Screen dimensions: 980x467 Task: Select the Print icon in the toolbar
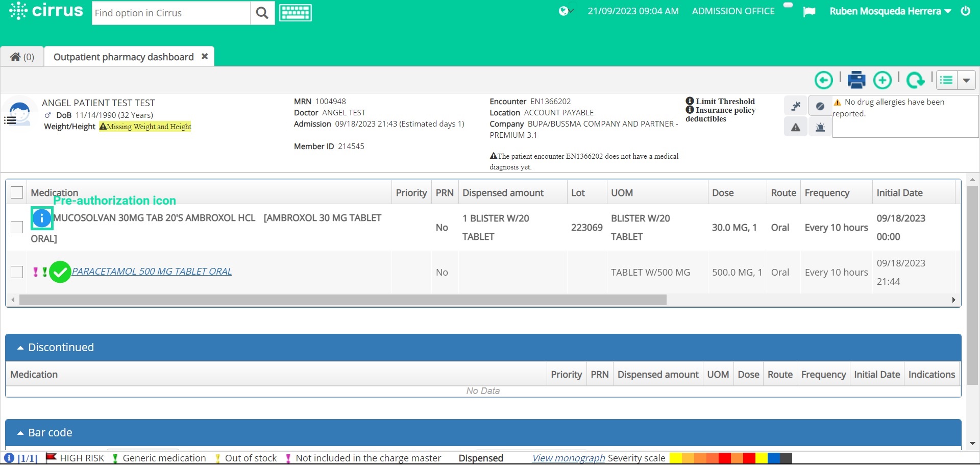click(856, 80)
